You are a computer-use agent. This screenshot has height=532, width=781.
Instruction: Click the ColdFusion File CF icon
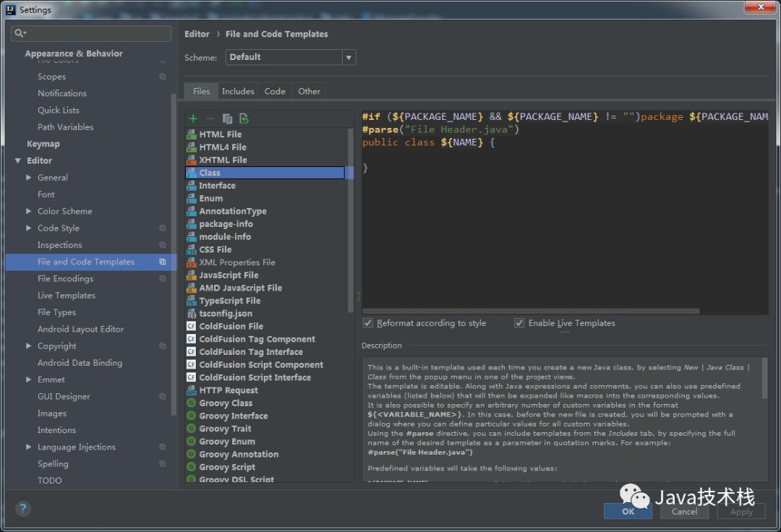[191, 327]
